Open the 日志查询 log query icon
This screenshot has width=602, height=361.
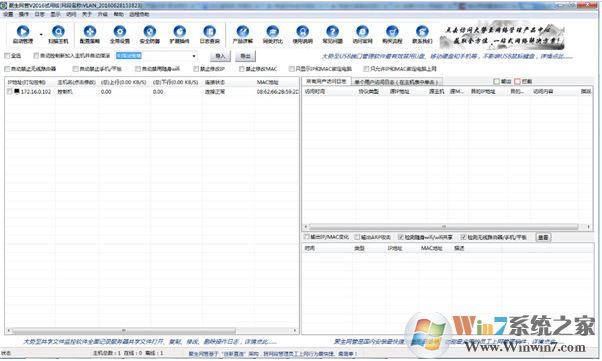pos(210,31)
